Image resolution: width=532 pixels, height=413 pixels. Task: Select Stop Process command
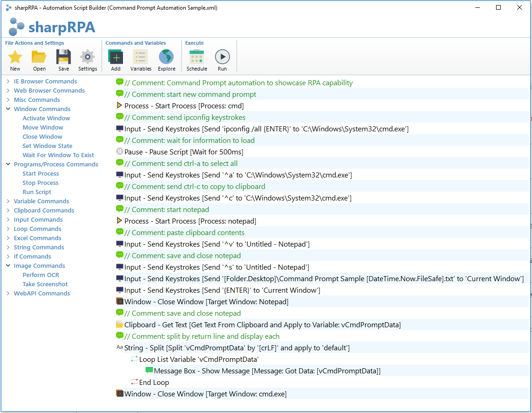click(x=41, y=183)
